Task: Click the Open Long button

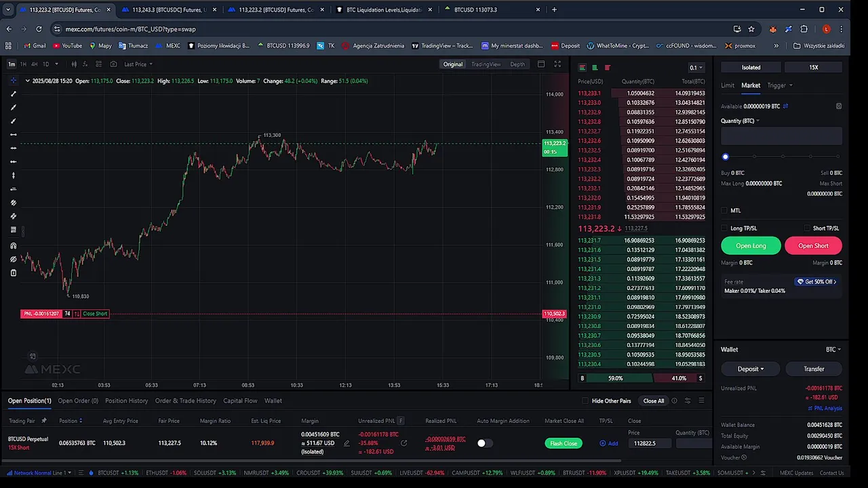Action: tap(751, 245)
